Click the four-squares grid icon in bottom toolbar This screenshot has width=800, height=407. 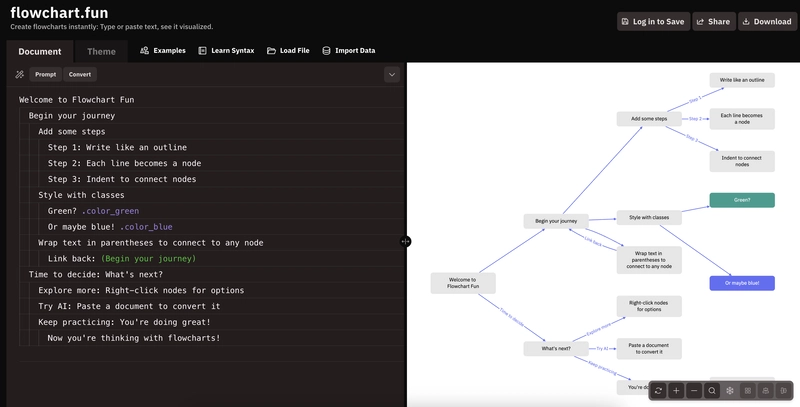pyautogui.click(x=747, y=391)
